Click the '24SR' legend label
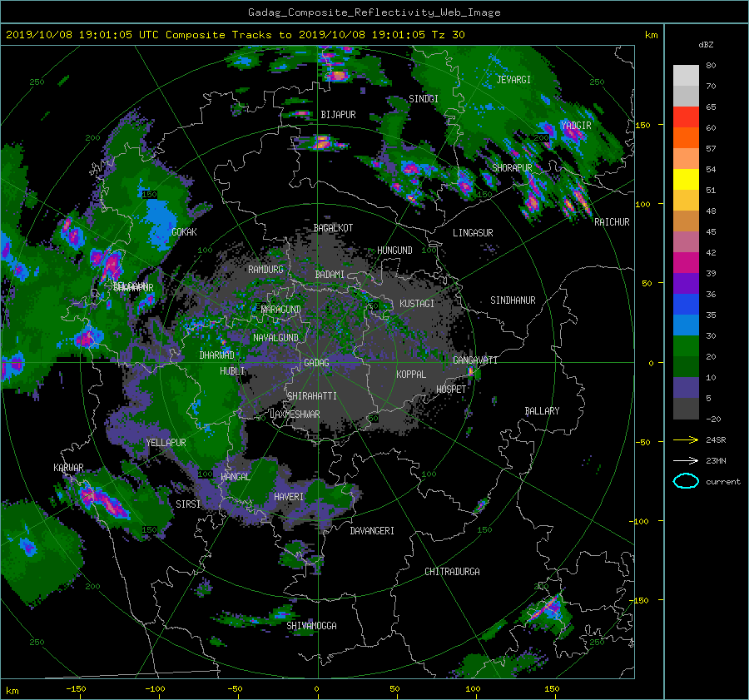The width and height of the screenshot is (749, 700). pos(716,440)
